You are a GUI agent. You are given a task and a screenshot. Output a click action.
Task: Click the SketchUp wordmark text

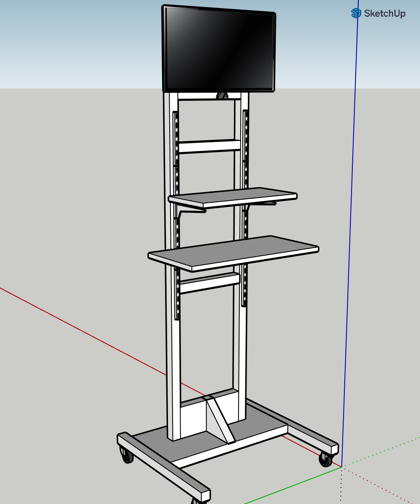pos(384,13)
